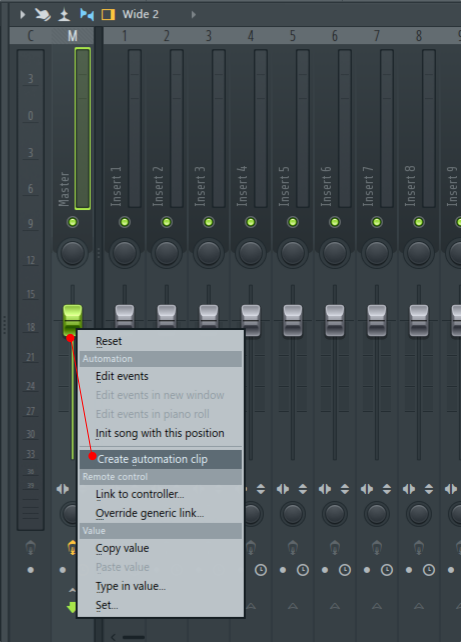Click Insert 5 swap left/right channels icon
The image size is (461, 642).
pos(283,489)
